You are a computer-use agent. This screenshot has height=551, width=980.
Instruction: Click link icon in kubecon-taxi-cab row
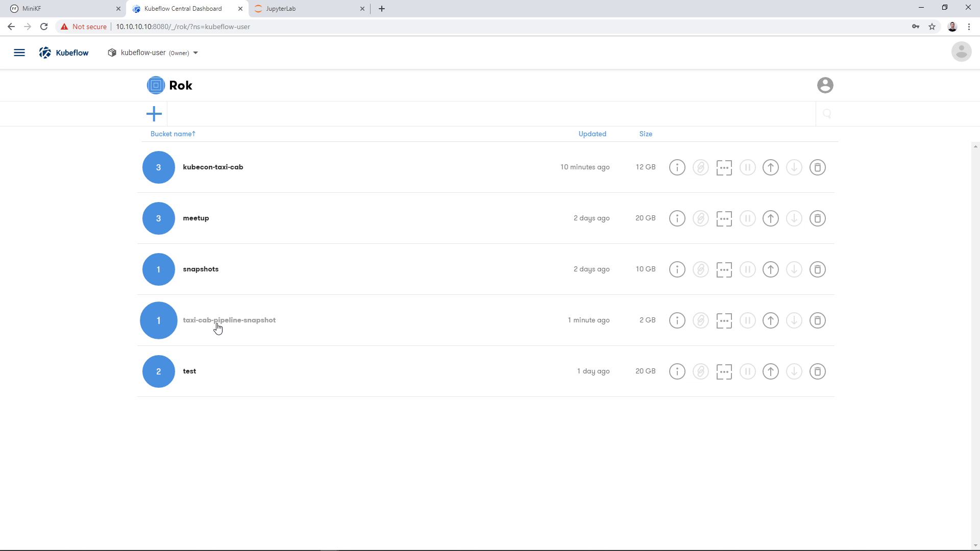700,167
